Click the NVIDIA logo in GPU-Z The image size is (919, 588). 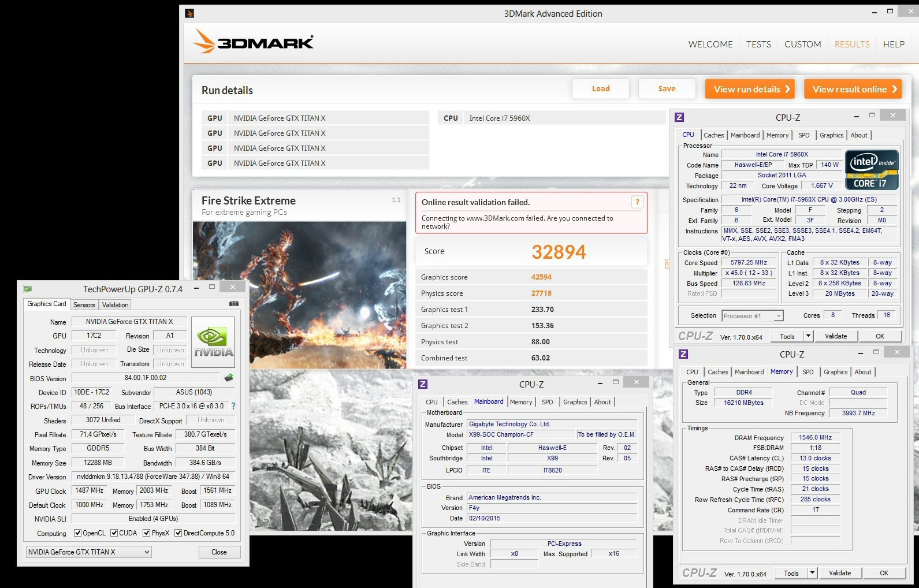[213, 342]
